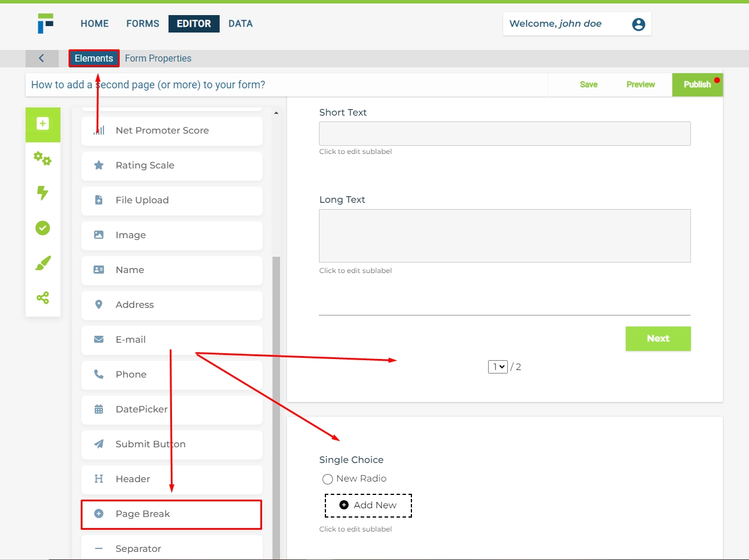The height and width of the screenshot is (560, 749).
Task: Open the DATA menu
Action: click(241, 24)
